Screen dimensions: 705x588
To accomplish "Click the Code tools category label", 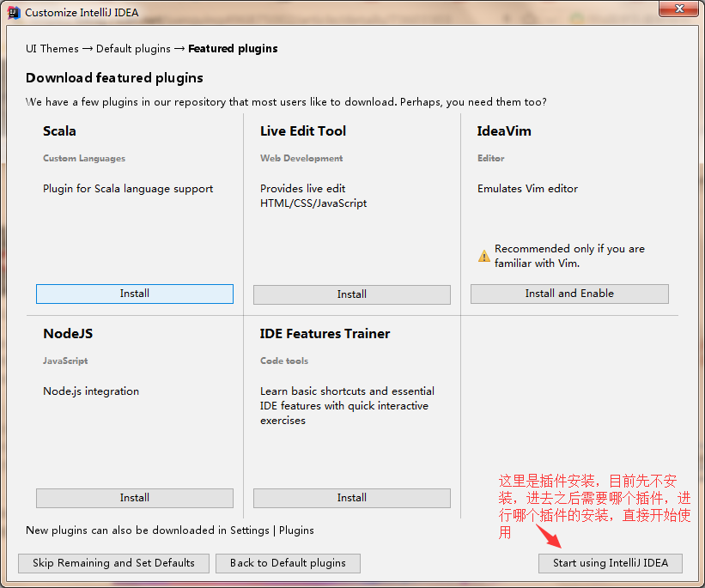I will (x=284, y=361).
